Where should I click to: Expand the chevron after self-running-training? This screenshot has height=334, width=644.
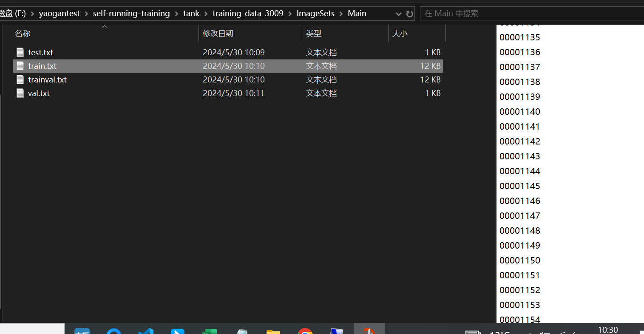176,14
